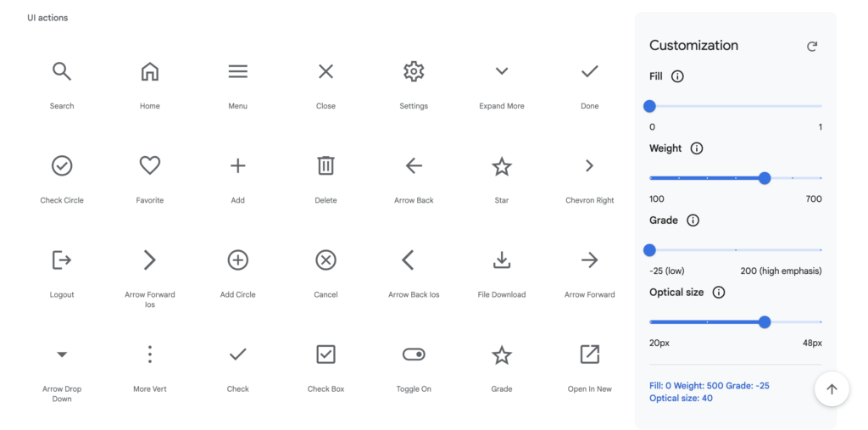The image size is (868, 430).
Task: Select the Home icon
Action: 150,72
